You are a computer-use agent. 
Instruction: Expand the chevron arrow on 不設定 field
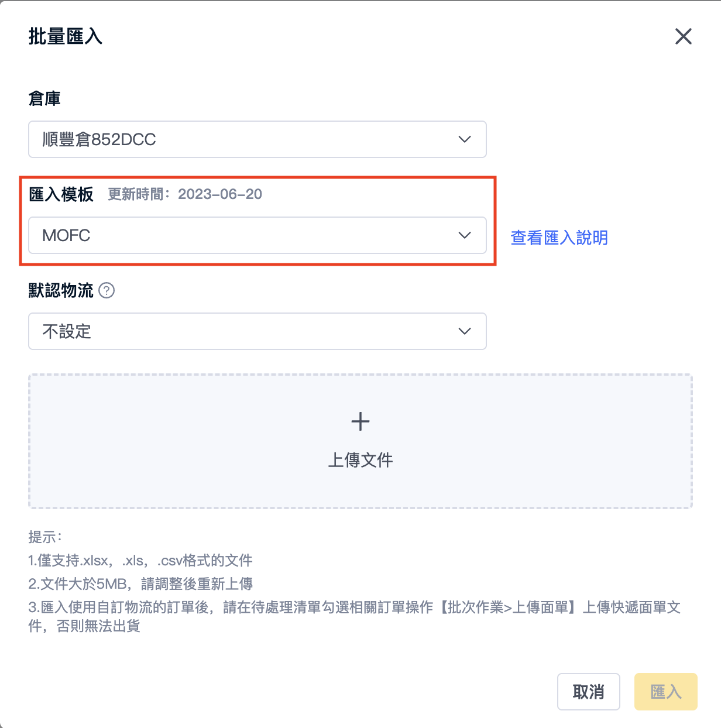tap(465, 331)
